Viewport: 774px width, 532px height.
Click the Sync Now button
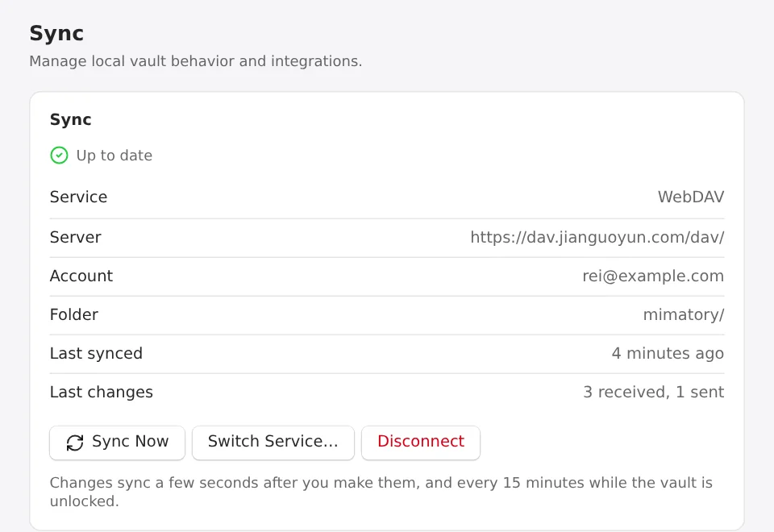(117, 443)
